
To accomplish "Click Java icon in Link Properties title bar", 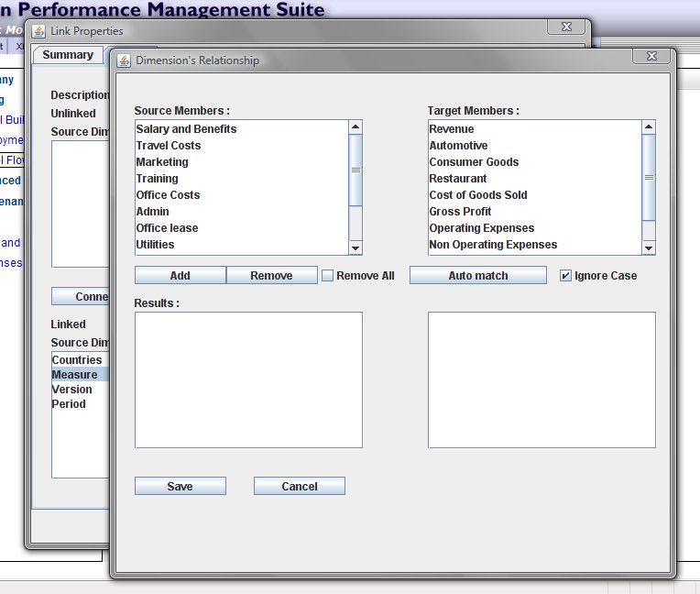I will pos(38,31).
